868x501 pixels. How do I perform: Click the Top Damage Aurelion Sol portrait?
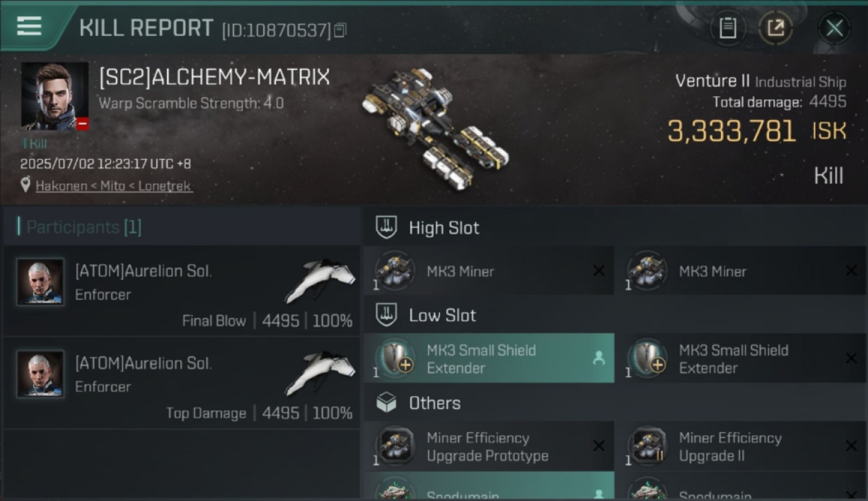point(41,374)
